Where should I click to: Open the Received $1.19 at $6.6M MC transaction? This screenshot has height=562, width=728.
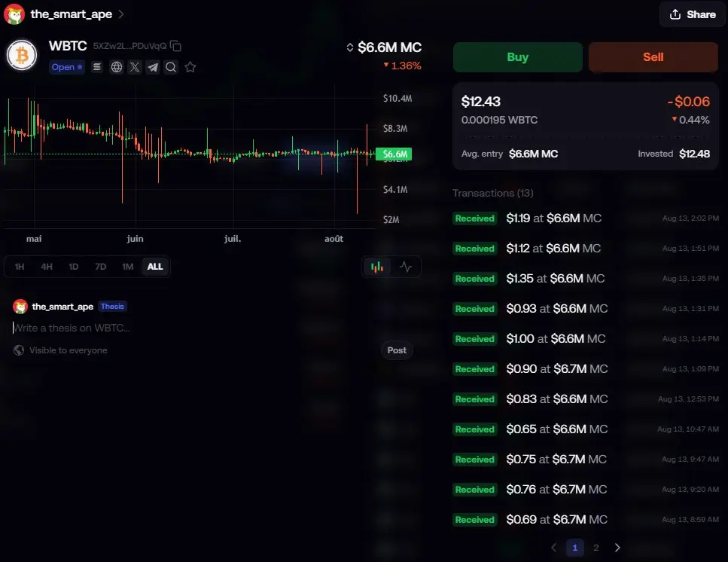pyautogui.click(x=586, y=218)
